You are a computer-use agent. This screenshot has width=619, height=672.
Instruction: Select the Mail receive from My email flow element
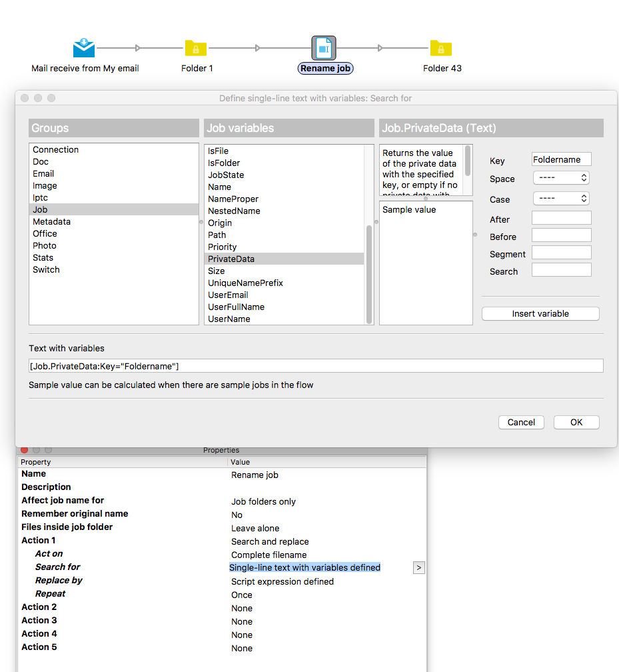tap(83, 47)
